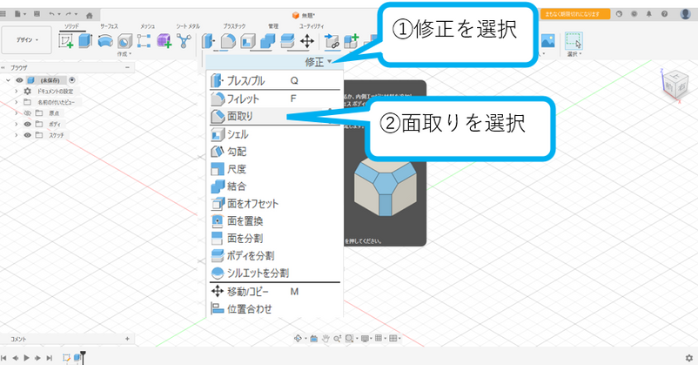Click Move/Copy arrows icon in ribbon
Screen dimensions: 698x365
(x=307, y=41)
